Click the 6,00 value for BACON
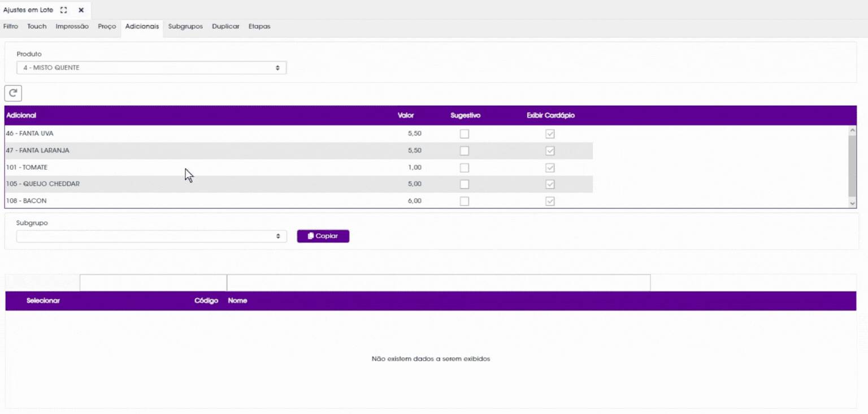868x414 pixels. click(414, 201)
